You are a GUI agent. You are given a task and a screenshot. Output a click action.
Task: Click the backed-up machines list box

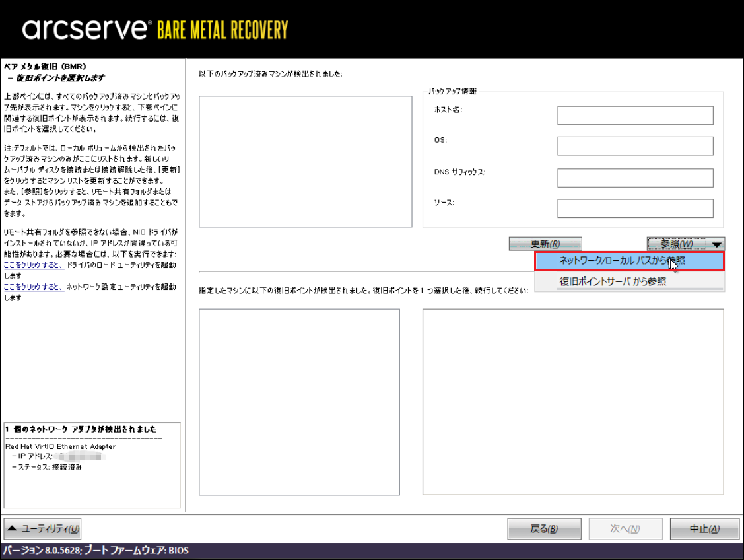pyautogui.click(x=305, y=162)
